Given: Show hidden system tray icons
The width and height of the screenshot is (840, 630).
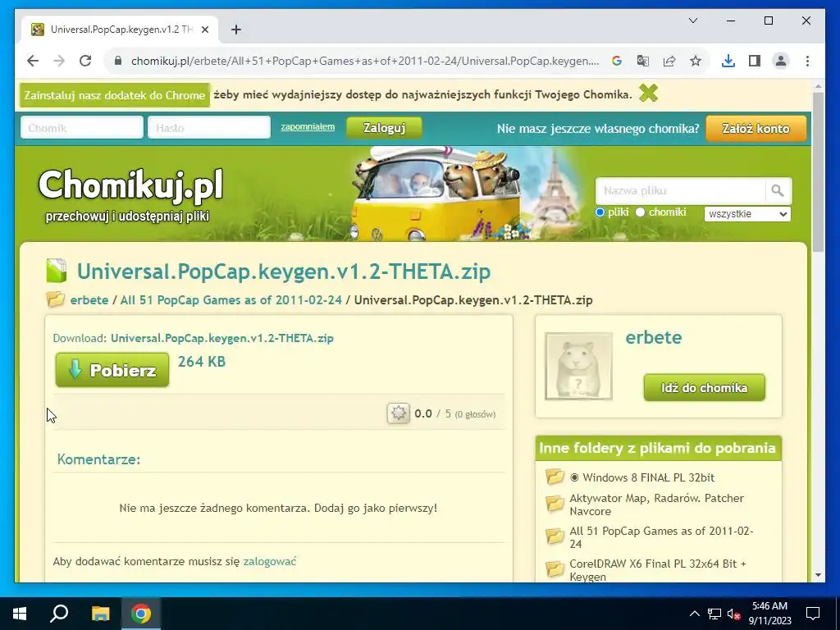Looking at the screenshot, I should 694,614.
